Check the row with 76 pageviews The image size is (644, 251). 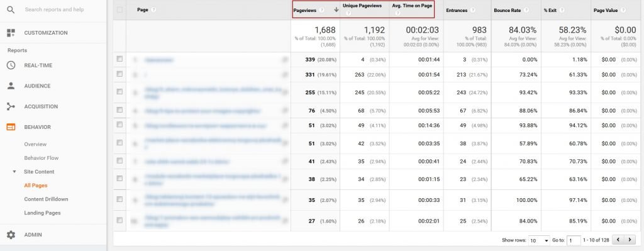tap(119, 109)
